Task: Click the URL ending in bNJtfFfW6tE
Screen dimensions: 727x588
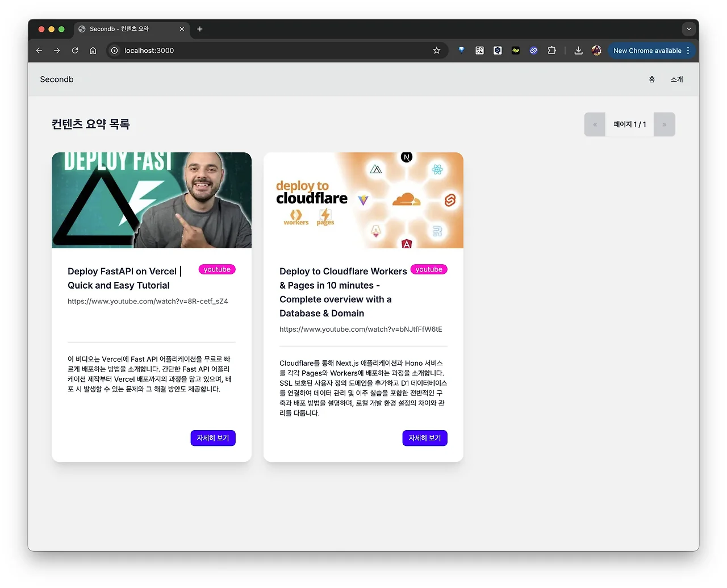Action: [x=361, y=329]
